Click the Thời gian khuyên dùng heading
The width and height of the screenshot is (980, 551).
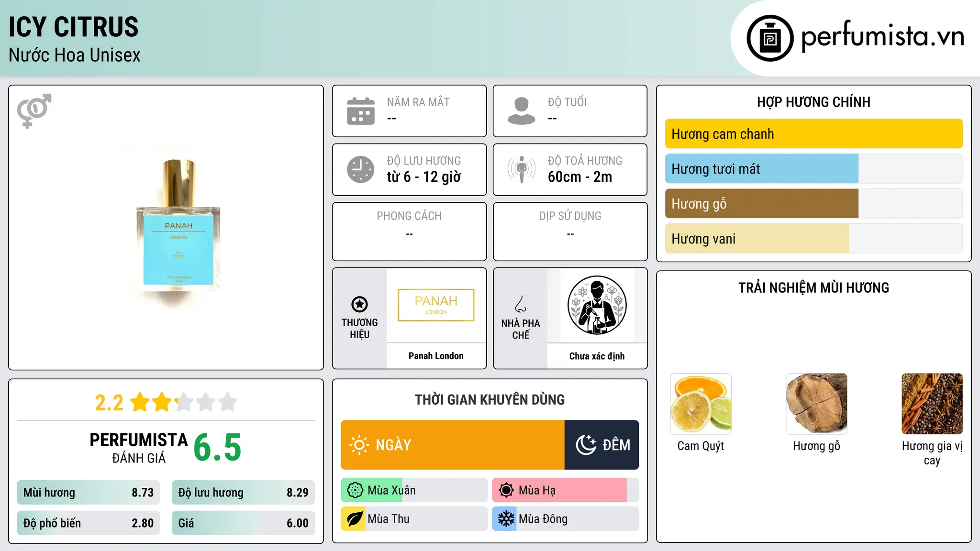point(490,399)
